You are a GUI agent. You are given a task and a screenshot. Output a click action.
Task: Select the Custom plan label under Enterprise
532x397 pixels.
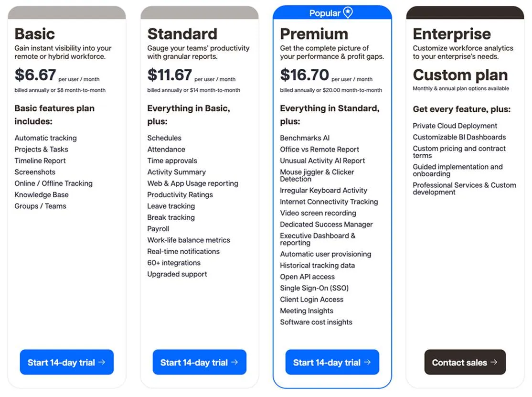pyautogui.click(x=460, y=75)
